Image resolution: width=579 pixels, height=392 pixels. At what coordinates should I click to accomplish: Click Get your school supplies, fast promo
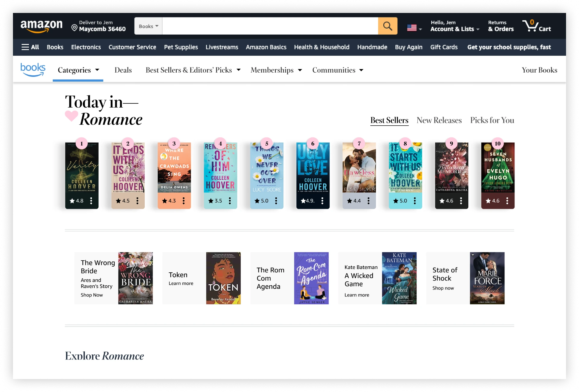pos(509,47)
